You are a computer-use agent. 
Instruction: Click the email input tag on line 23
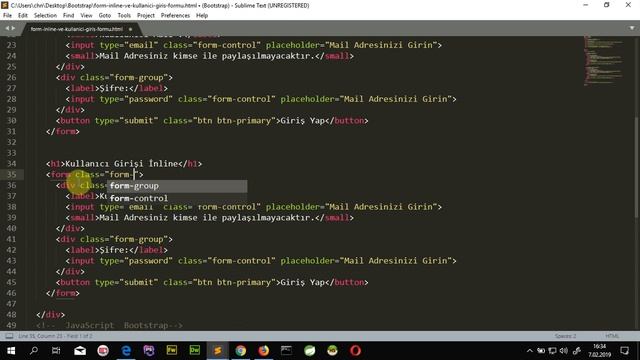pyautogui.click(x=253, y=45)
